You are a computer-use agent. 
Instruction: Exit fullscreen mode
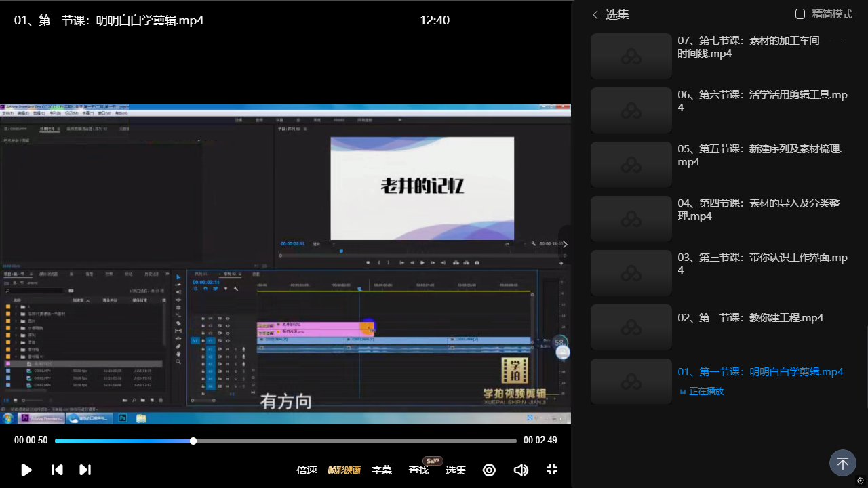tap(552, 470)
